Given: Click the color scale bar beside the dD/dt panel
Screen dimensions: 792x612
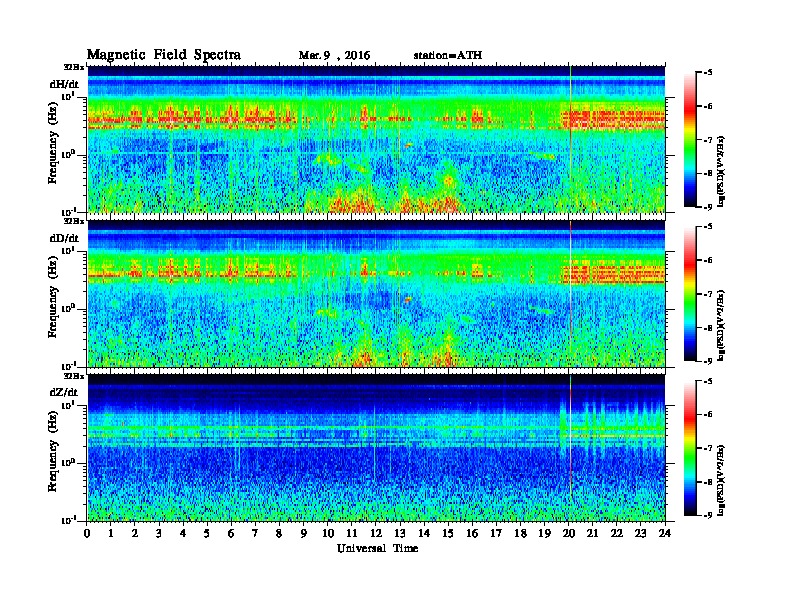Looking at the screenshot, I should pyautogui.click(x=689, y=294).
